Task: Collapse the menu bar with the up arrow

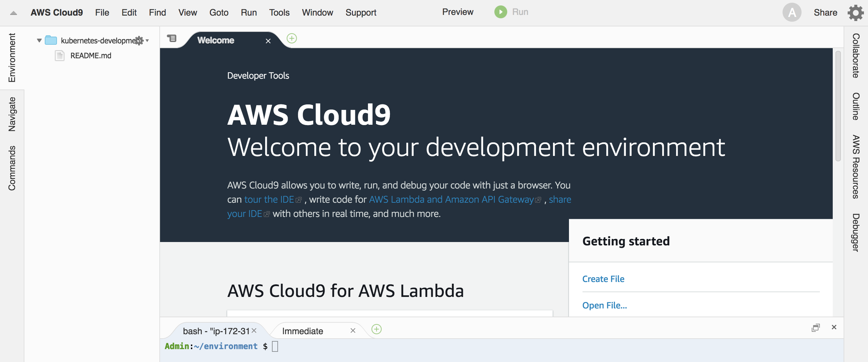Action: [x=13, y=13]
